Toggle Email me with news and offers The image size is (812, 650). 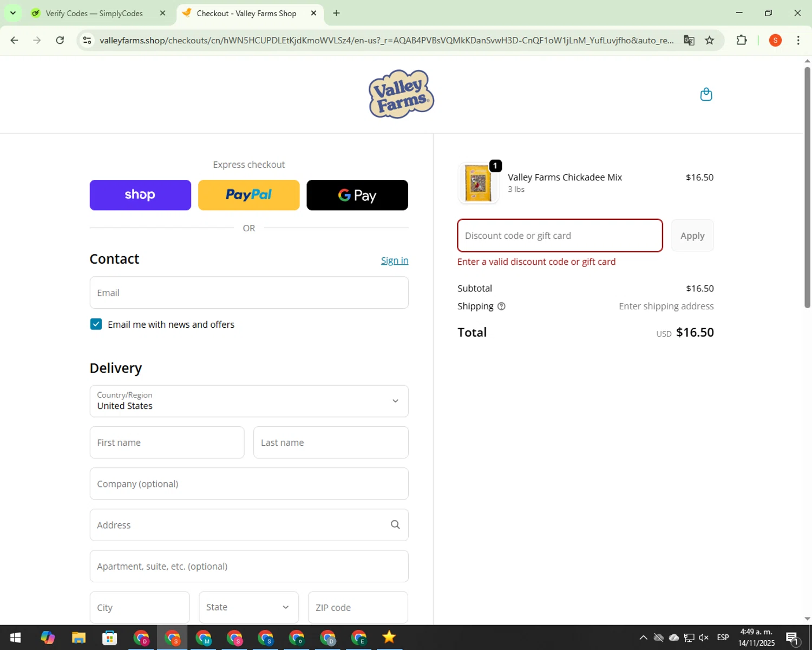pos(96,324)
